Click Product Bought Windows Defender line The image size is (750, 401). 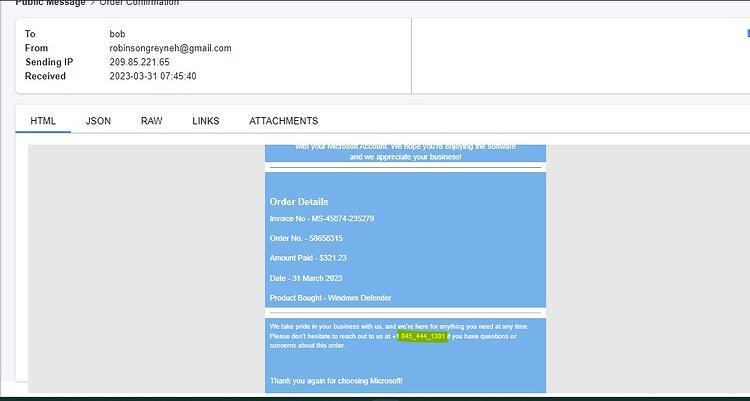pos(331,298)
